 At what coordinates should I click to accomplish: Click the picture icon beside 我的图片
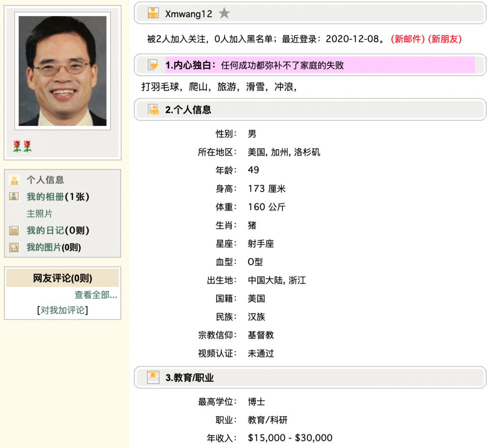click(15, 248)
